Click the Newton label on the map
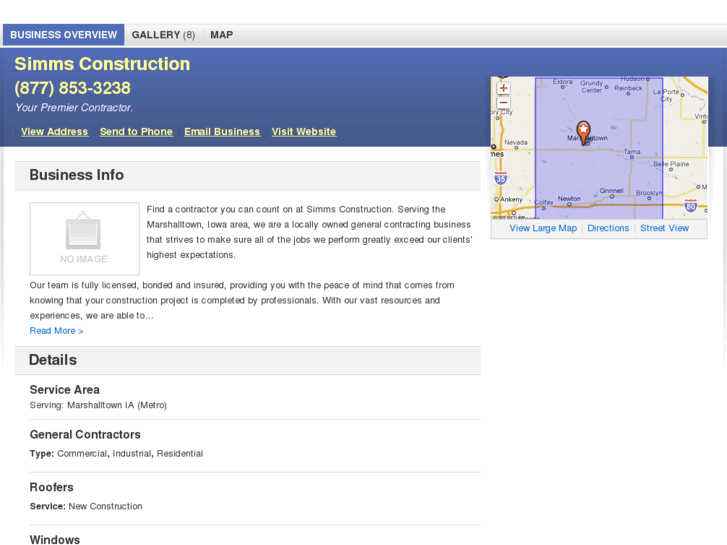The image size is (727, 545). click(569, 199)
